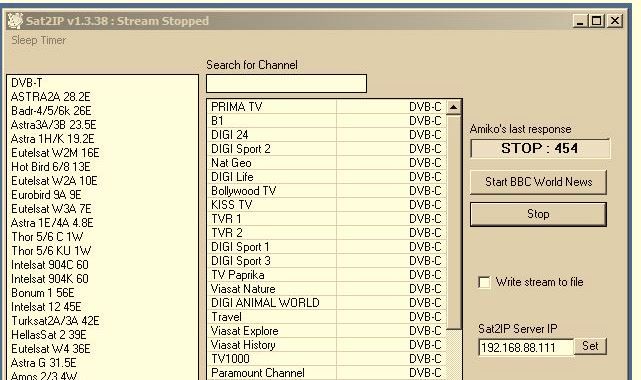641x380 pixels.
Task: Select Astra G 31.5E satellite
Action: [x=103, y=362]
